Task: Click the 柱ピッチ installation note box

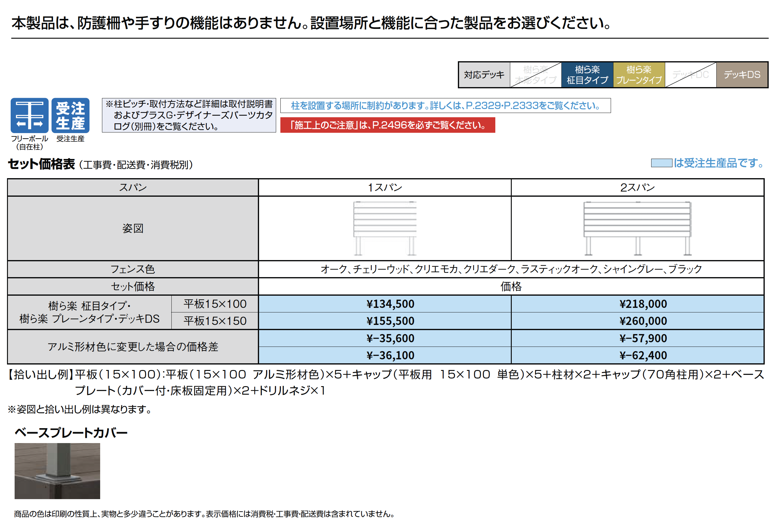Action: (x=189, y=115)
